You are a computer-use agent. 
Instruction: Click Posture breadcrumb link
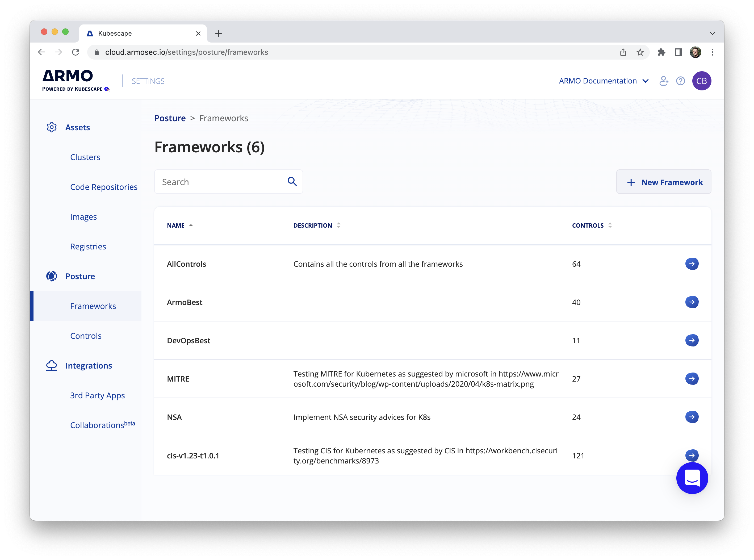[170, 118]
